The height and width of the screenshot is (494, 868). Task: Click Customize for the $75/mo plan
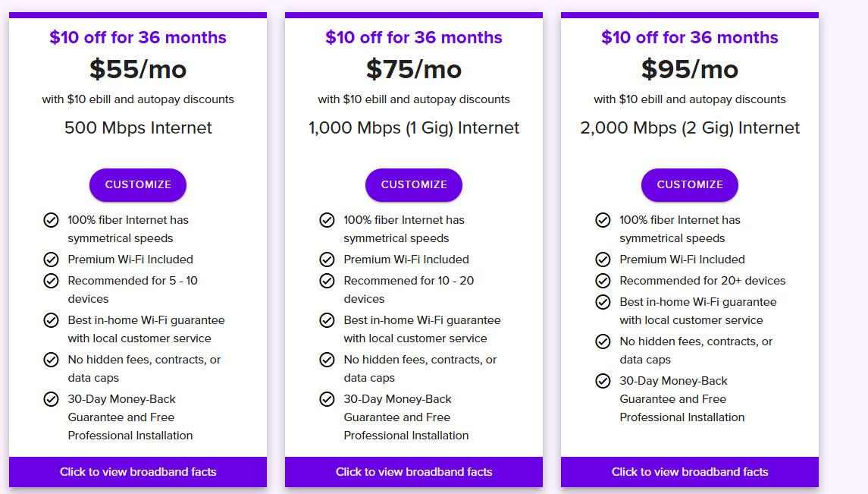coord(413,184)
